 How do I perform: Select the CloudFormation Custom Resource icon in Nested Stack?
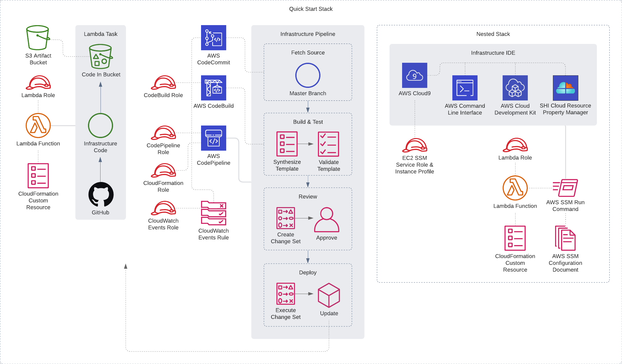[x=515, y=238]
